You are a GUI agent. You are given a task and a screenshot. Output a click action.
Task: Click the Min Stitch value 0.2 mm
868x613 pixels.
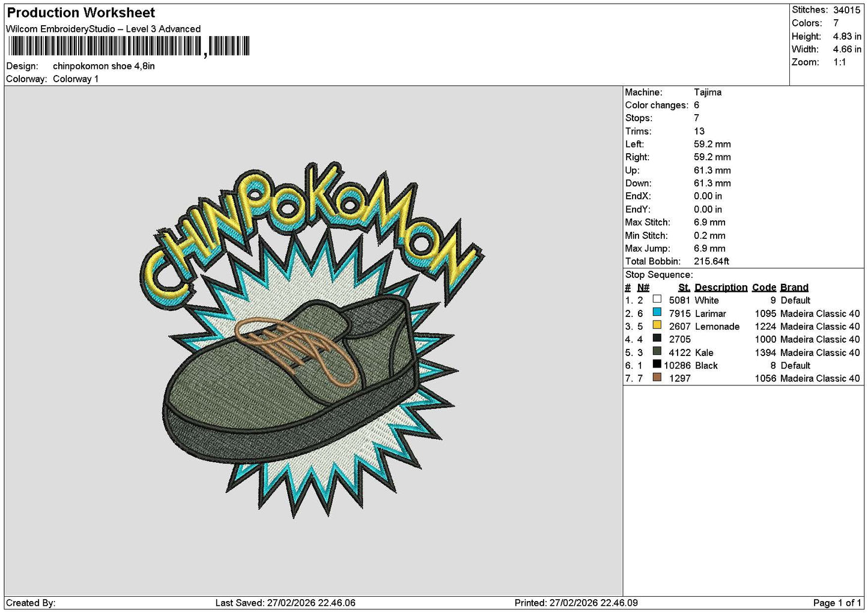(709, 236)
